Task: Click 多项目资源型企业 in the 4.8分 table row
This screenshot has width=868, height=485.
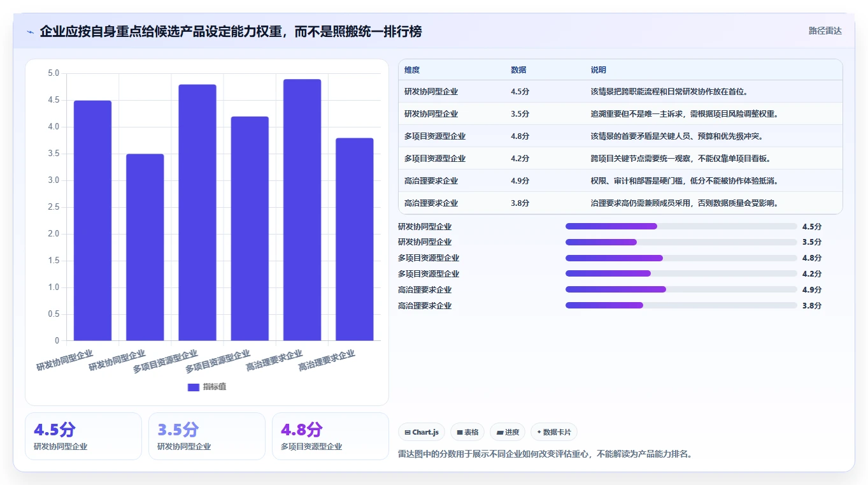Action: tap(435, 136)
